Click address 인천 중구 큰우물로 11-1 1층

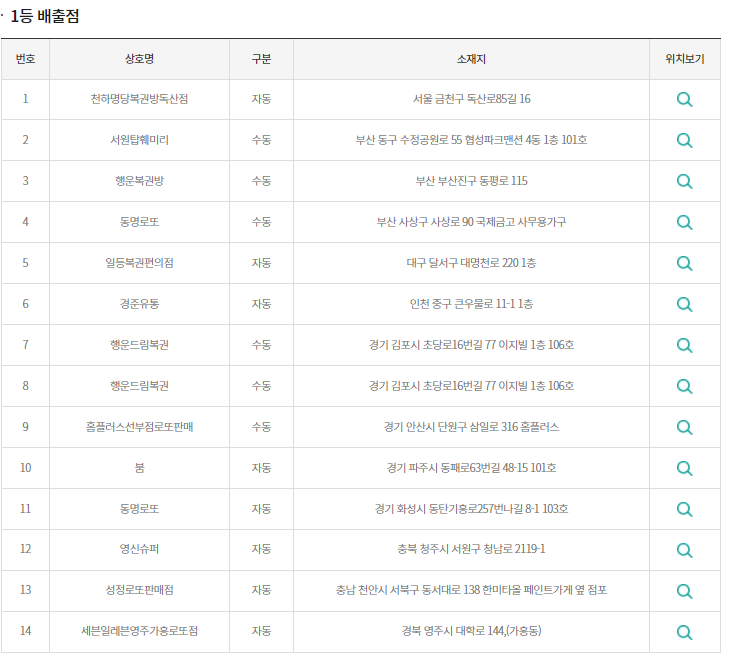point(471,304)
